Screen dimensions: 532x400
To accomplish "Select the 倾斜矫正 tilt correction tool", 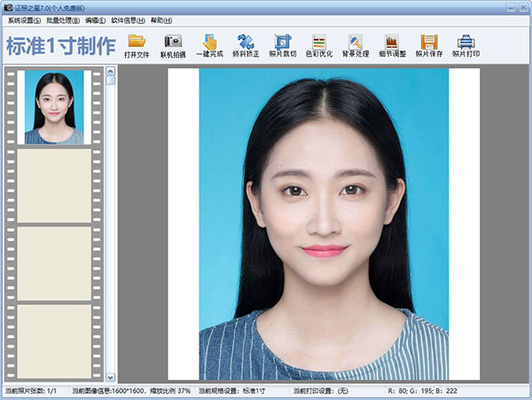I will pyautogui.click(x=246, y=46).
